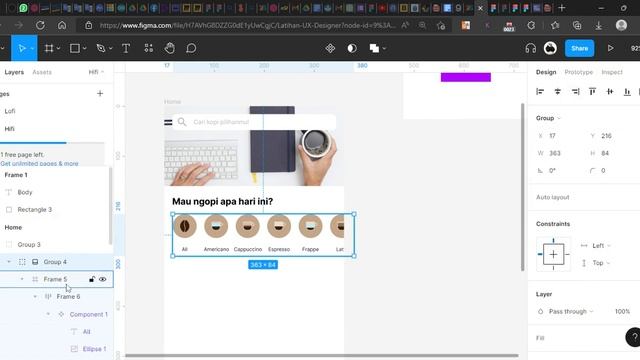Align vertical centers in Design panel
This screenshot has height=360, width=640.
tap(610, 92)
